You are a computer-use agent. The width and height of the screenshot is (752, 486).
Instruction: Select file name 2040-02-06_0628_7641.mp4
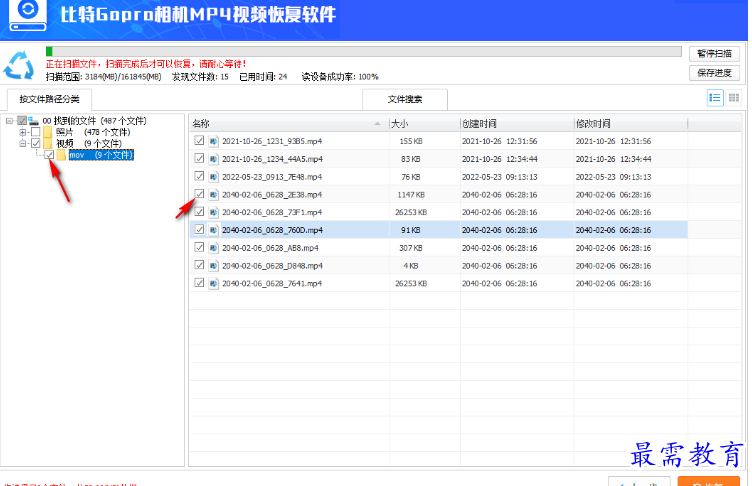coord(272,284)
